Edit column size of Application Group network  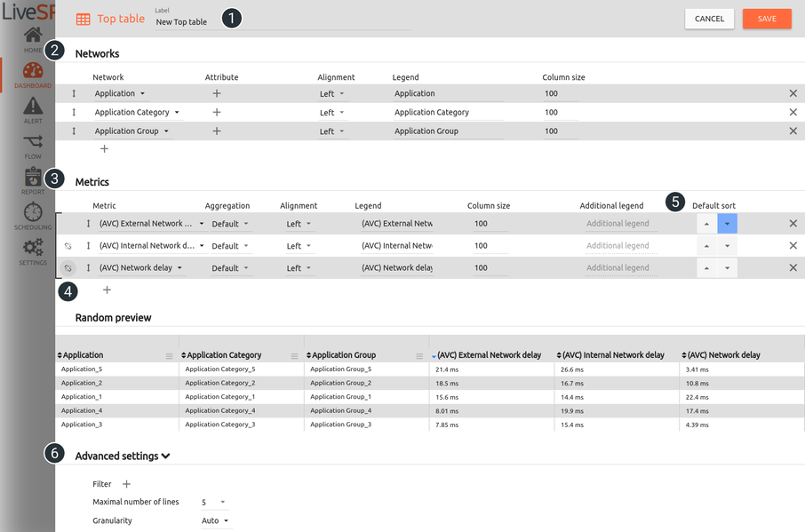click(x=561, y=131)
